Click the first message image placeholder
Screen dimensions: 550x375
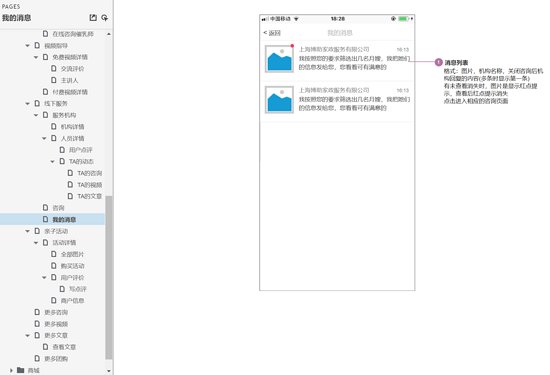(279, 59)
